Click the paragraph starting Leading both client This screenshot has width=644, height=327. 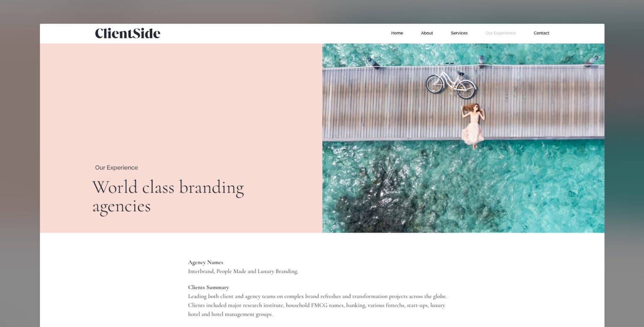[317, 305]
